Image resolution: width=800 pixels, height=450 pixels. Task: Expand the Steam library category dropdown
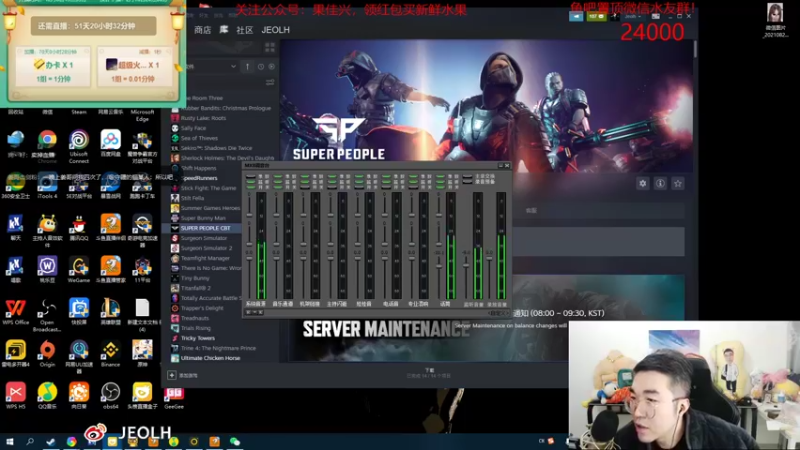[233, 66]
